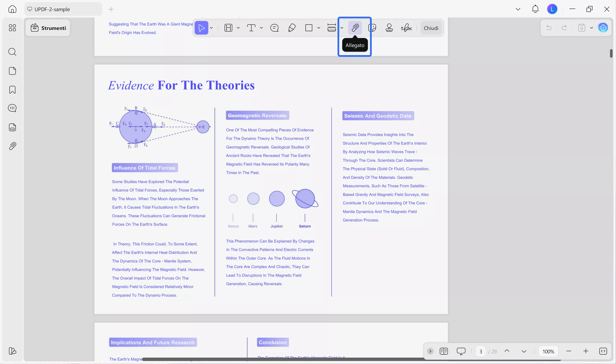
Task: Pick the Comment note tool
Action: point(274,28)
